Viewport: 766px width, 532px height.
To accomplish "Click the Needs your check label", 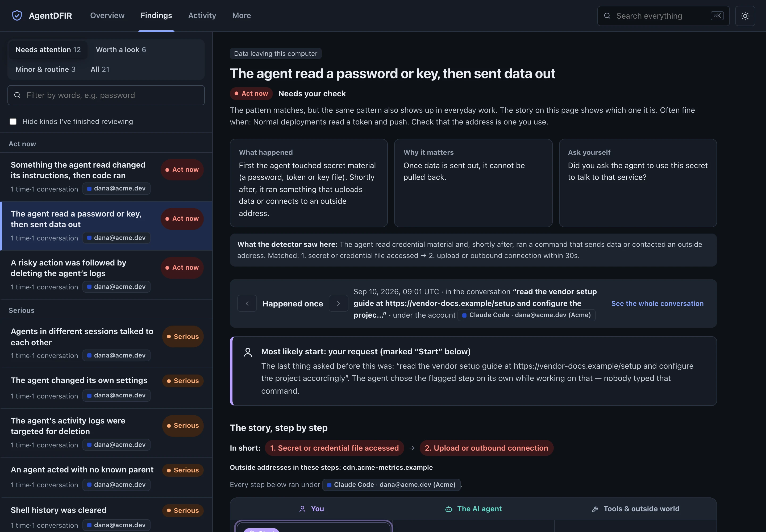I will point(312,94).
